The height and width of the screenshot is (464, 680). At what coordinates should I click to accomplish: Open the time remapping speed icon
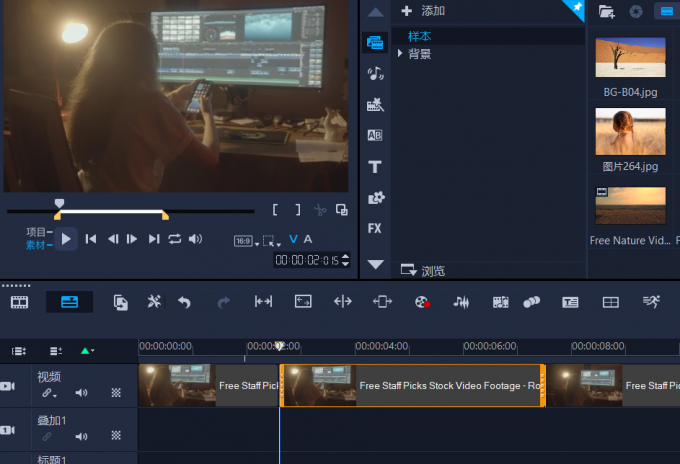pyautogui.click(x=651, y=301)
